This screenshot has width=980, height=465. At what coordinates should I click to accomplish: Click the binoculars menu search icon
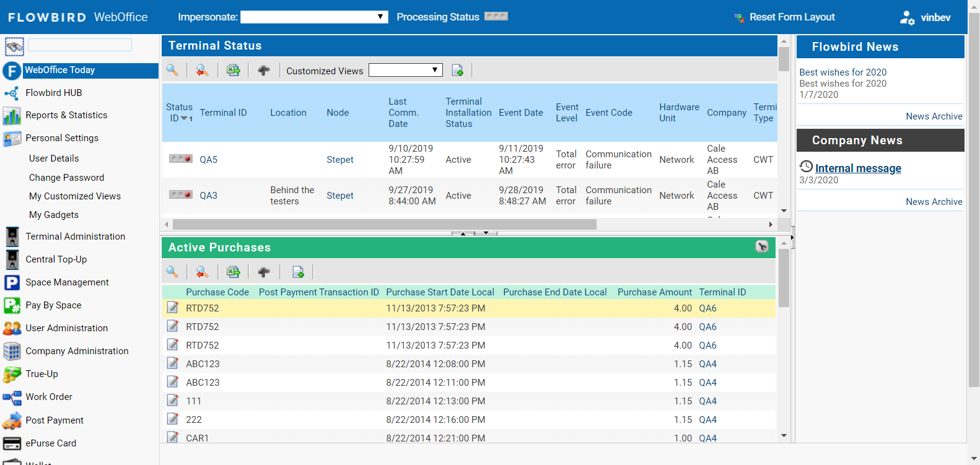(14, 46)
